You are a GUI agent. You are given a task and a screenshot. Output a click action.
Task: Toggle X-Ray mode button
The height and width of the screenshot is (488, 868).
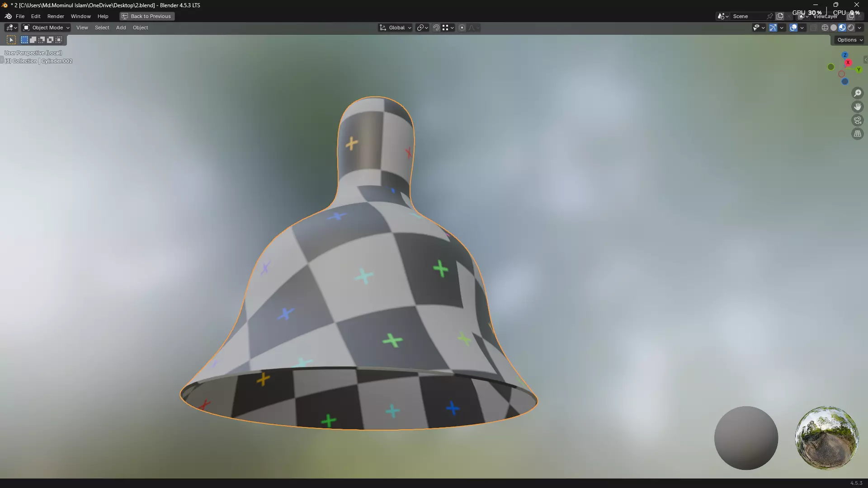[x=813, y=28]
